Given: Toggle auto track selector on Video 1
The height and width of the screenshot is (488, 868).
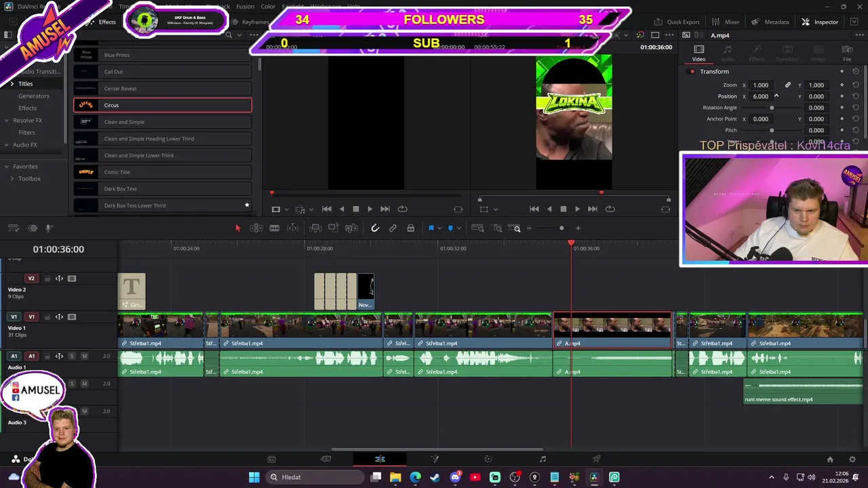Looking at the screenshot, I should click(x=59, y=317).
